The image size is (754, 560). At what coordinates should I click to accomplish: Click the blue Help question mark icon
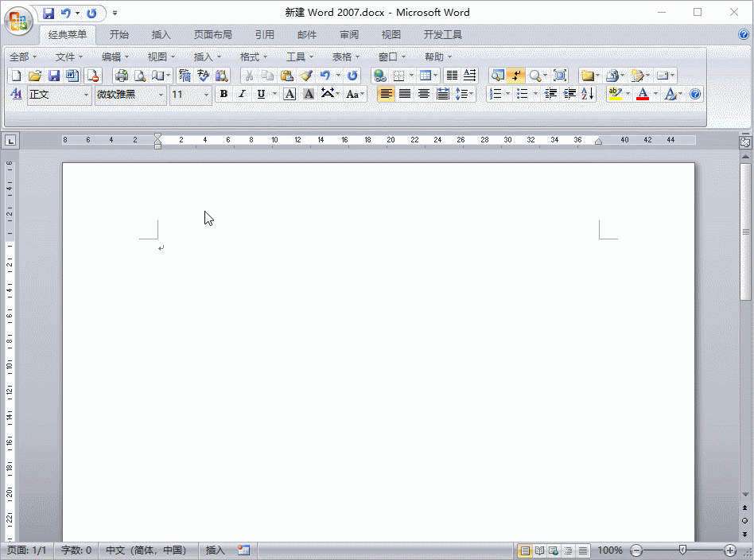pyautogui.click(x=695, y=94)
